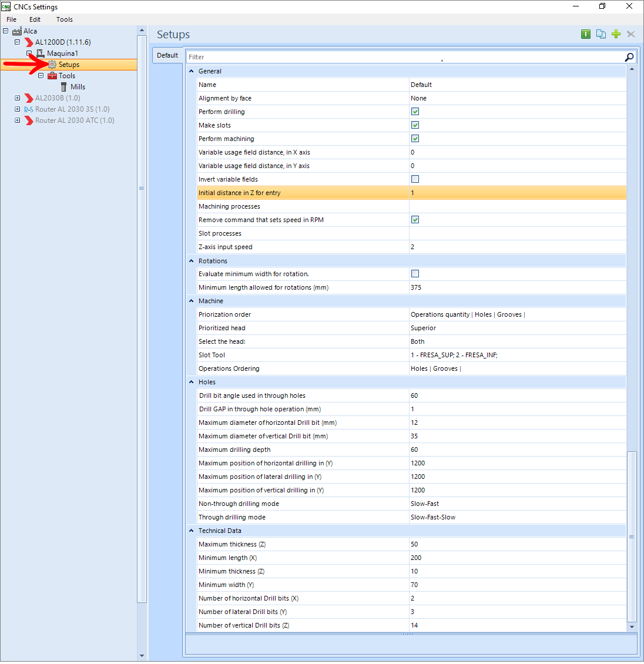
Task: Toggle Remove command that sets speed in RPM
Action: [x=415, y=219]
